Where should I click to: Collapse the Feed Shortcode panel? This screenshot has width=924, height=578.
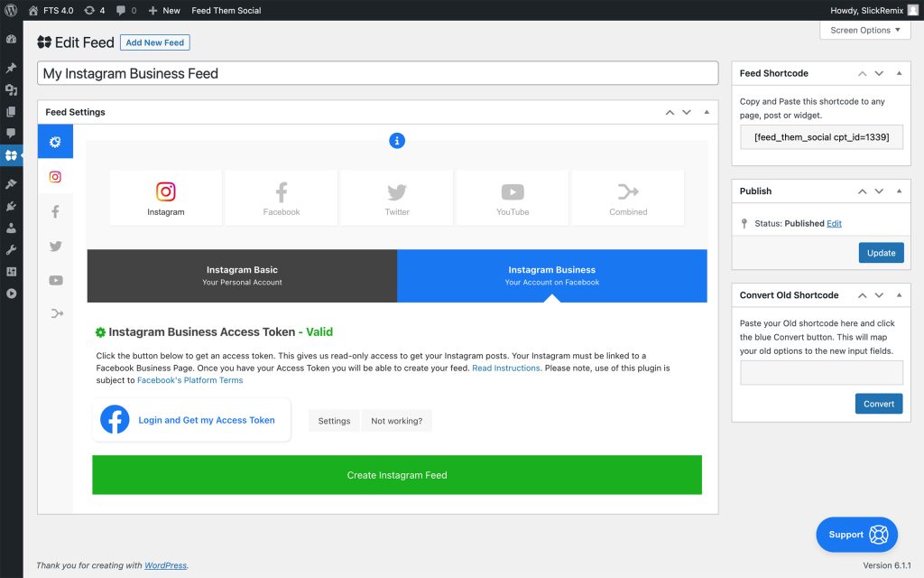(900, 73)
